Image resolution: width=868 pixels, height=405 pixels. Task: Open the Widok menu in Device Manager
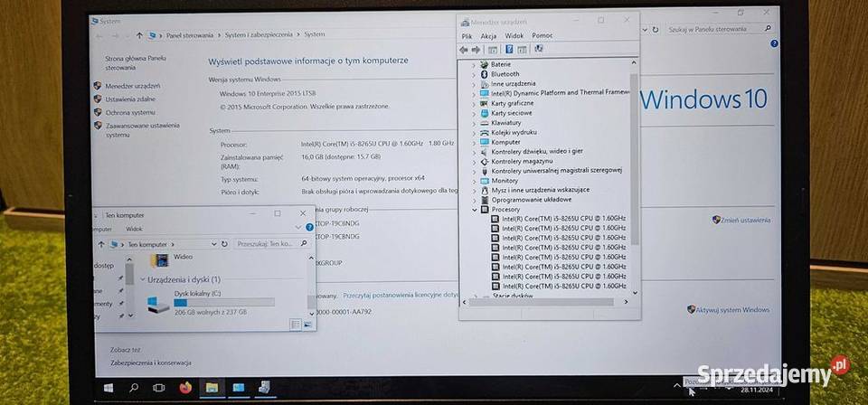pyautogui.click(x=514, y=35)
